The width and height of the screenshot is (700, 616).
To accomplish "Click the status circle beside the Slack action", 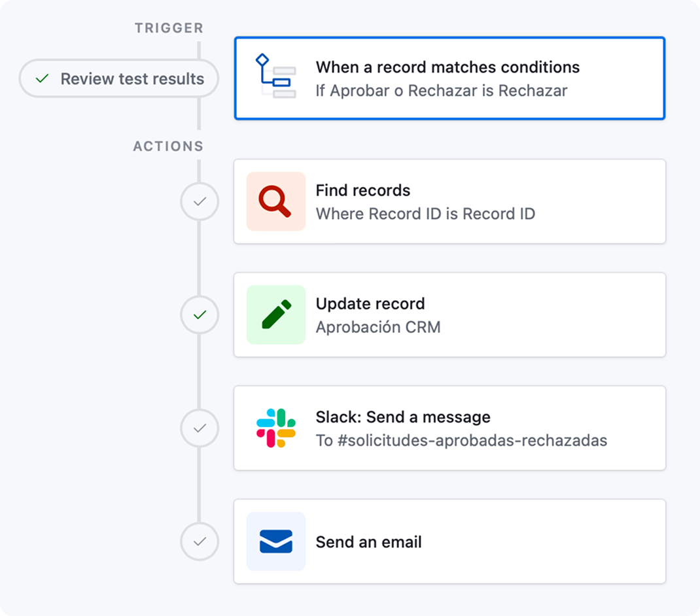I will coord(200,428).
